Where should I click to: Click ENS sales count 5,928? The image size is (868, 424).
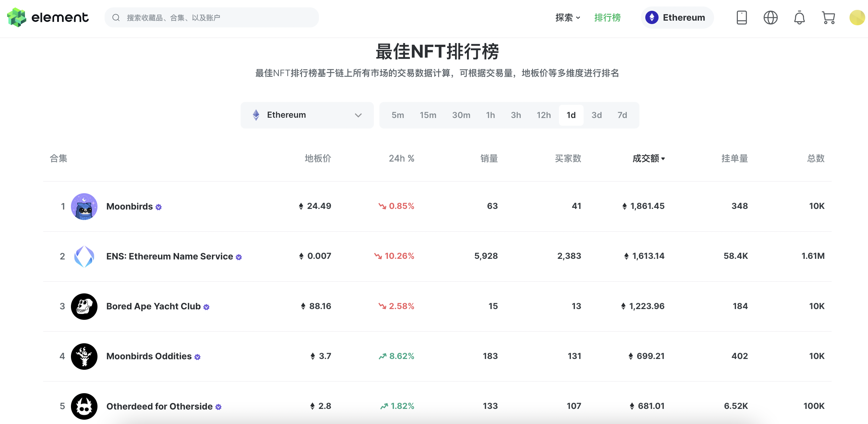[x=486, y=256]
